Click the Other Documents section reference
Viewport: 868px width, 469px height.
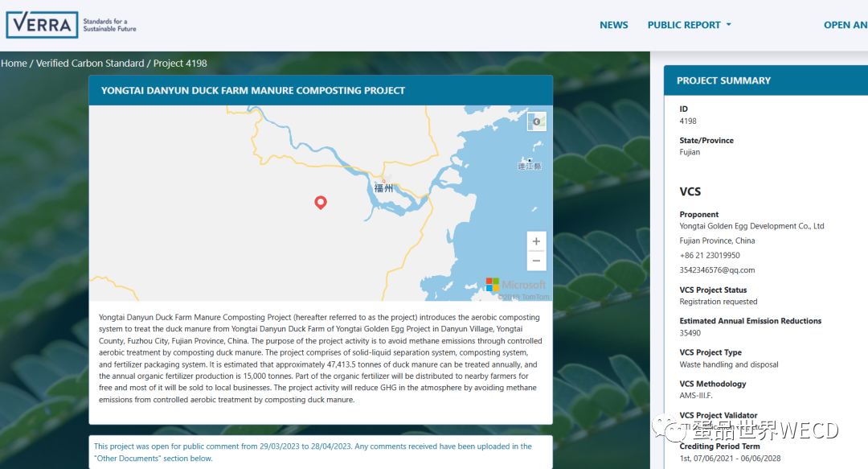(x=153, y=458)
